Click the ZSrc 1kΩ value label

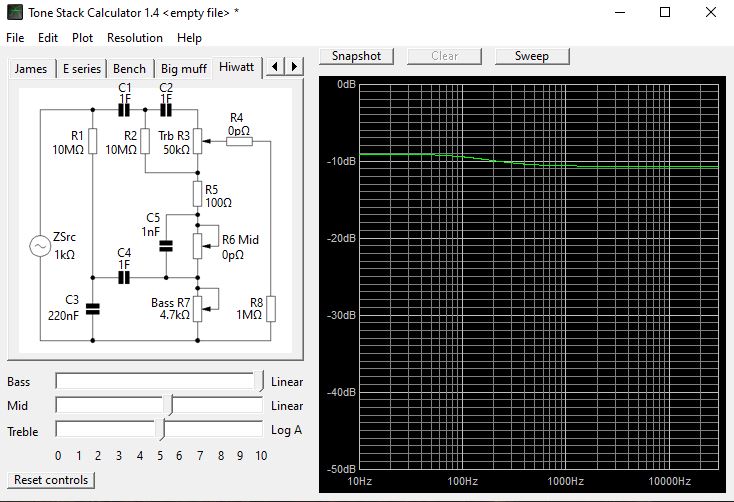coord(64,255)
